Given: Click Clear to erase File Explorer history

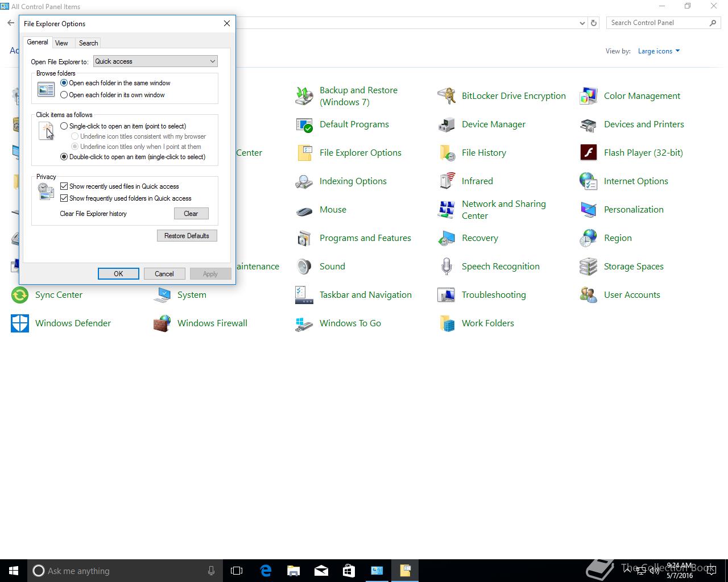Looking at the screenshot, I should point(191,214).
